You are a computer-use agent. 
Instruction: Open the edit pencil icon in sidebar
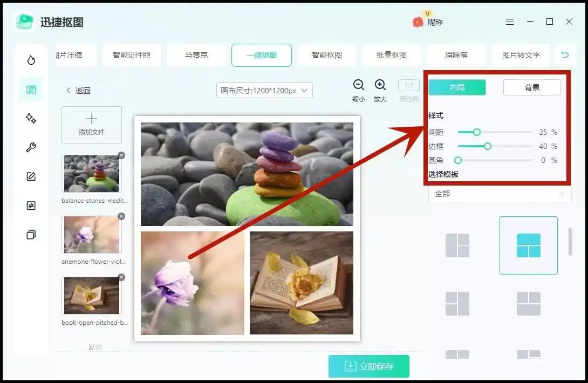tap(31, 176)
